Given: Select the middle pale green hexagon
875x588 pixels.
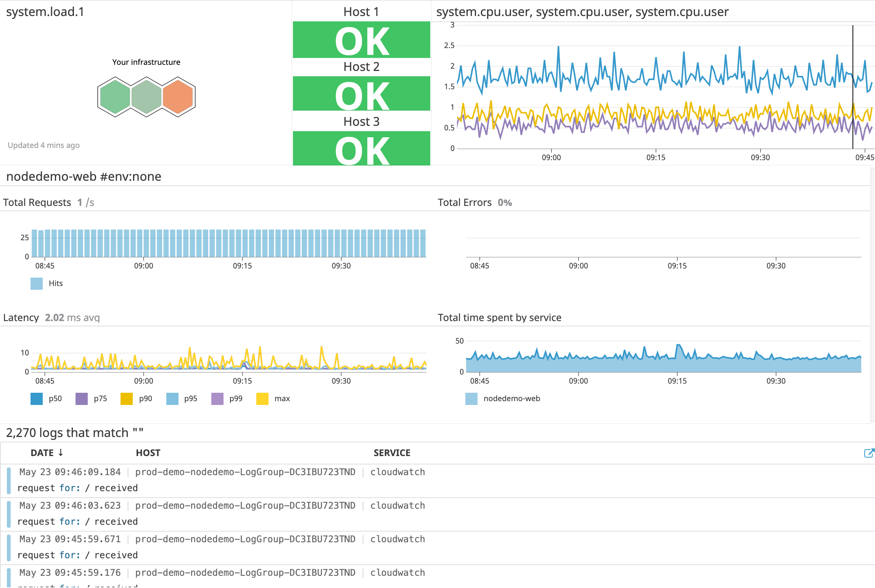Looking at the screenshot, I should pos(146,97).
